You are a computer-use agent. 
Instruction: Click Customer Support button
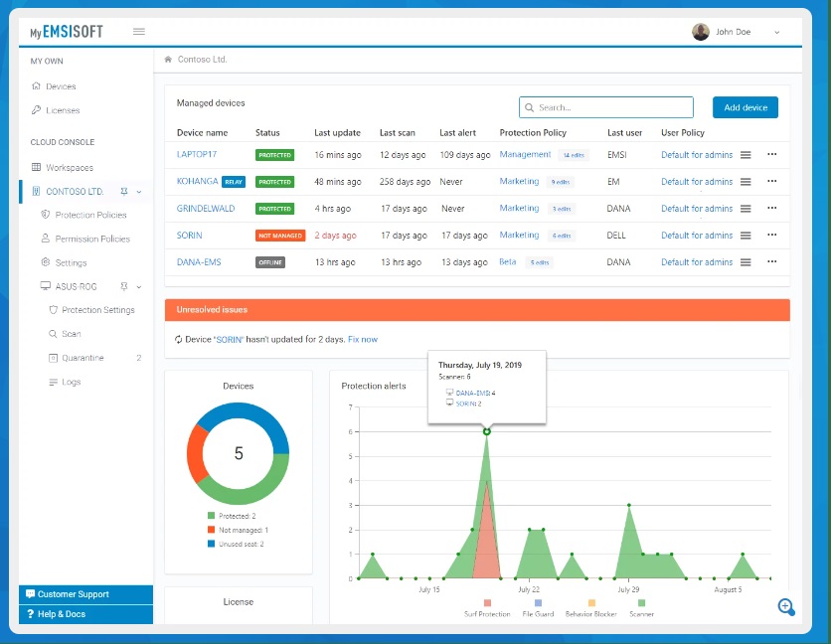tap(85, 594)
